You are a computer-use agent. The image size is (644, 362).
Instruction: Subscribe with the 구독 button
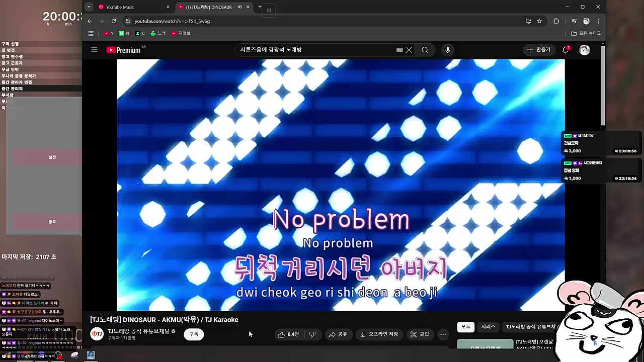click(194, 334)
